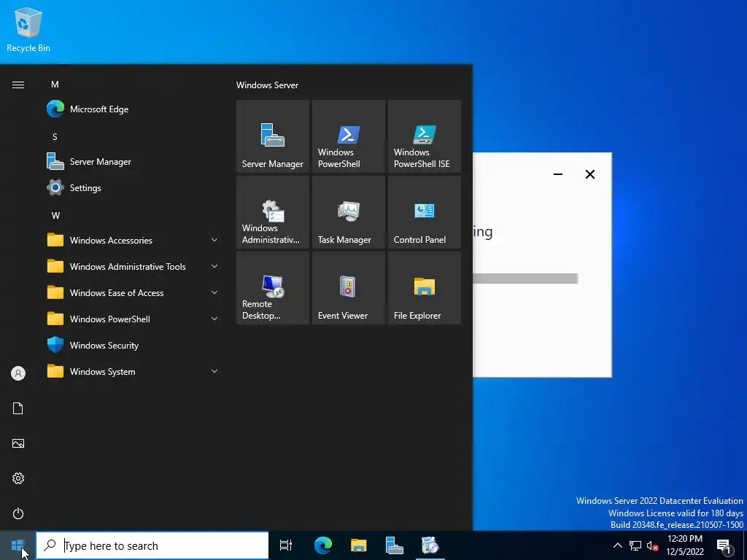Open Windows PowerShell ISE tile
The image size is (747, 560).
[425, 136]
